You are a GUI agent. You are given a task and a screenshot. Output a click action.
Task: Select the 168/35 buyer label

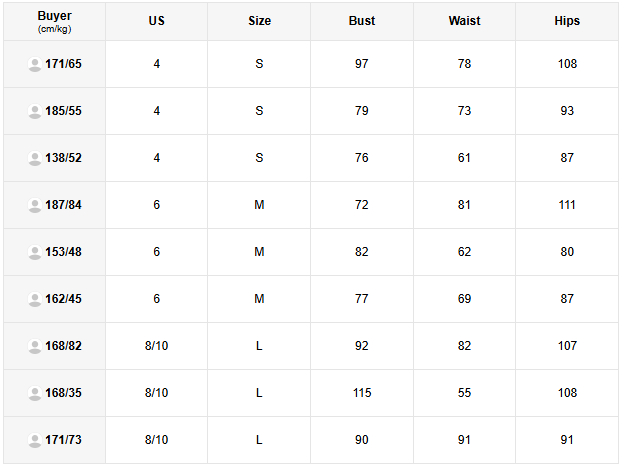point(63,393)
